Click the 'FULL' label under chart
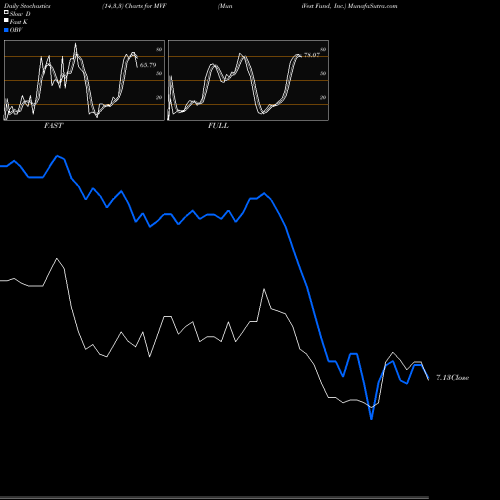Screen dimensions: 500x500 click(x=218, y=125)
